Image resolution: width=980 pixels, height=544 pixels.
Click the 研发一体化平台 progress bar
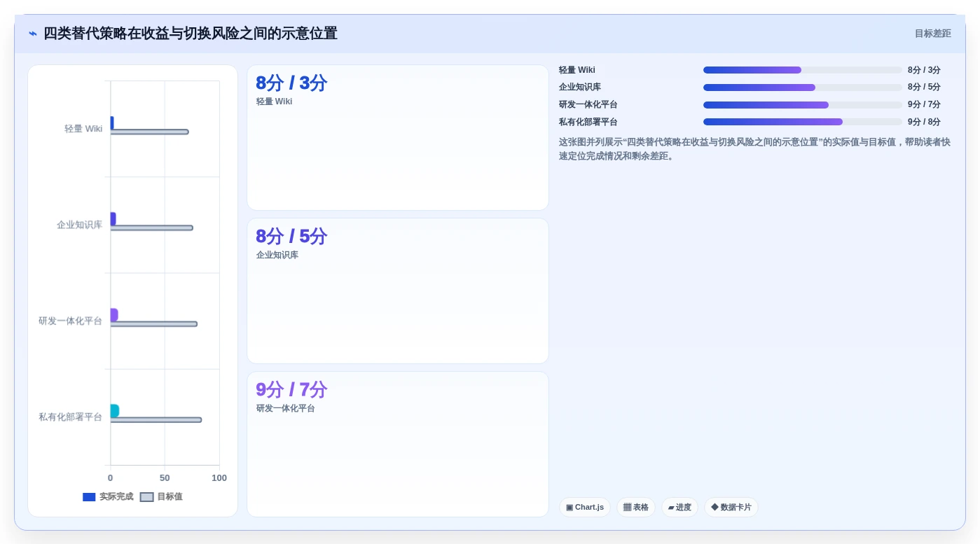[x=803, y=105]
